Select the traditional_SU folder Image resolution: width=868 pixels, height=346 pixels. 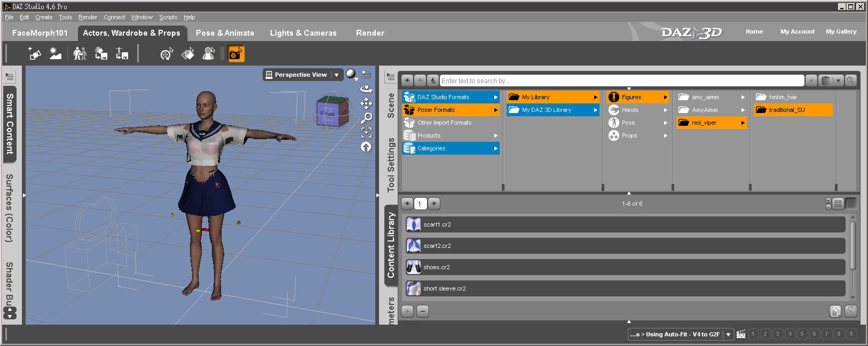point(793,110)
